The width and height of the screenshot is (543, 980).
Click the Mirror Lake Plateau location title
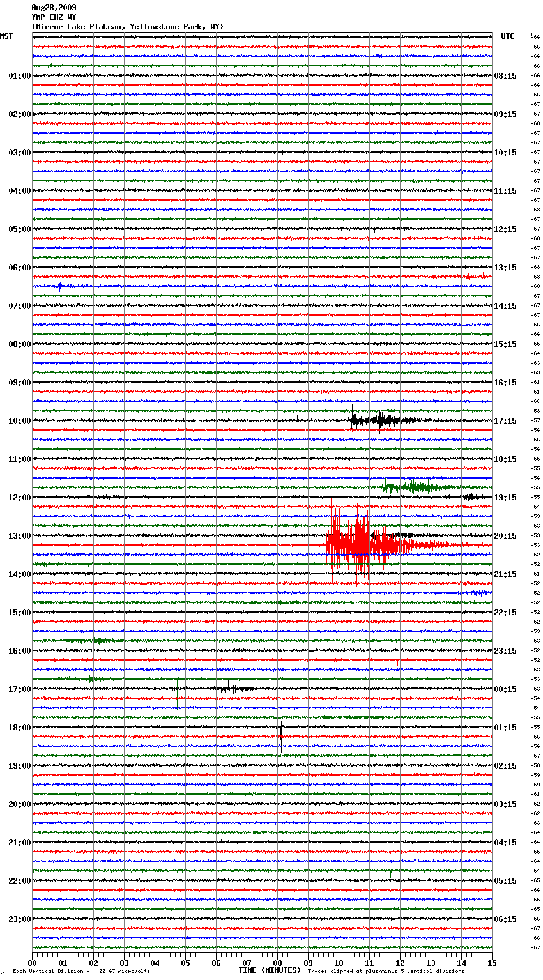pyautogui.click(x=128, y=27)
